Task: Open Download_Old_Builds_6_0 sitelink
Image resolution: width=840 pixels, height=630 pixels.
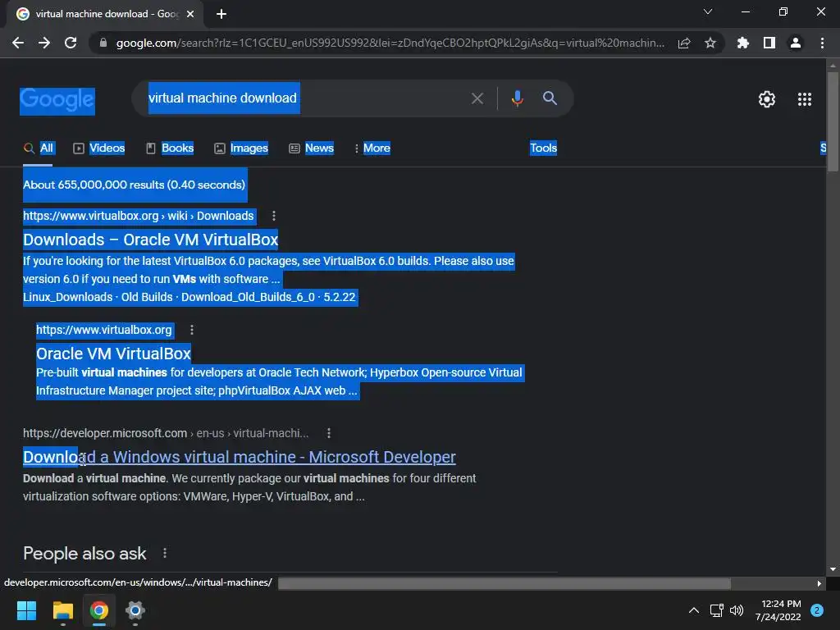Action: click(x=248, y=297)
